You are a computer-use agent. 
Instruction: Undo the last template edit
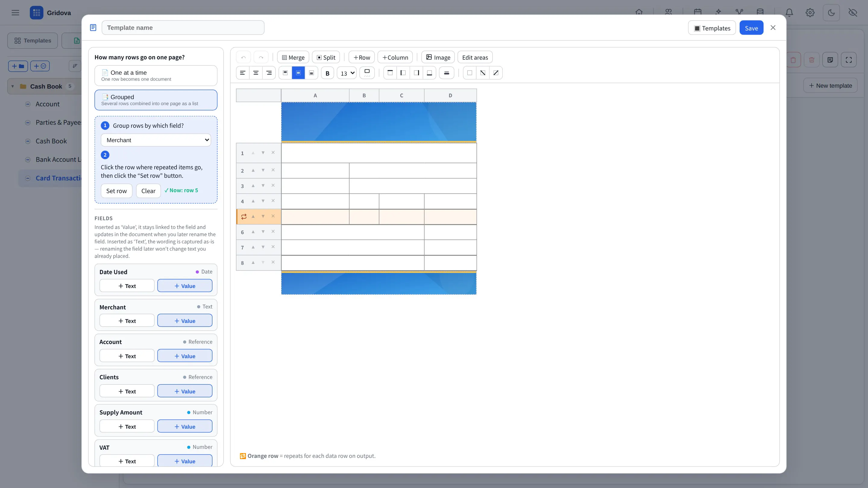(243, 57)
